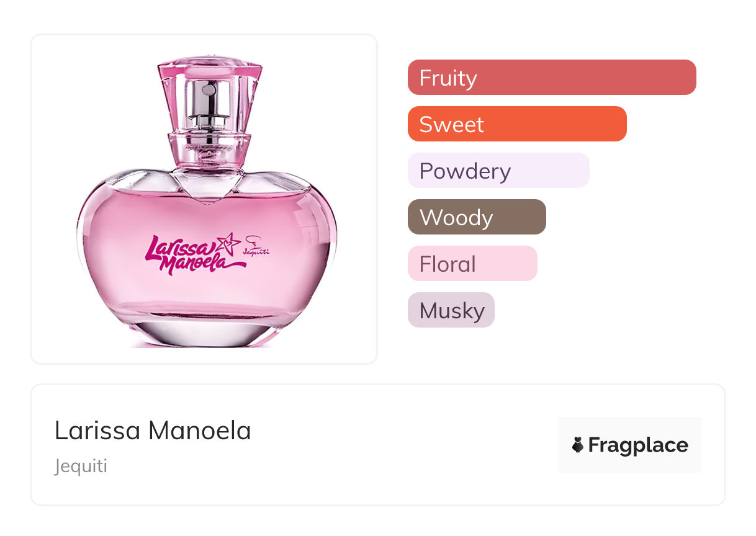Click the Fragplace bottle logo icon
756x536 pixels.
click(x=578, y=445)
